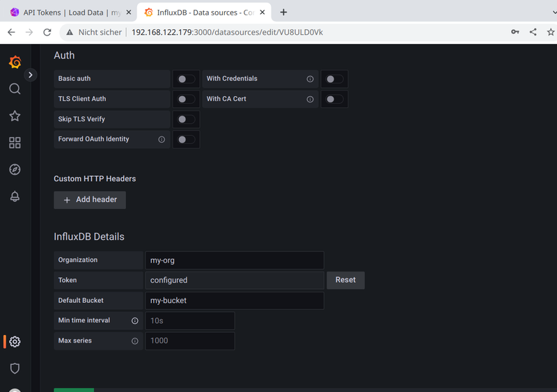
Task: Toggle Forward OAuth Identity switch
Action: (x=186, y=140)
